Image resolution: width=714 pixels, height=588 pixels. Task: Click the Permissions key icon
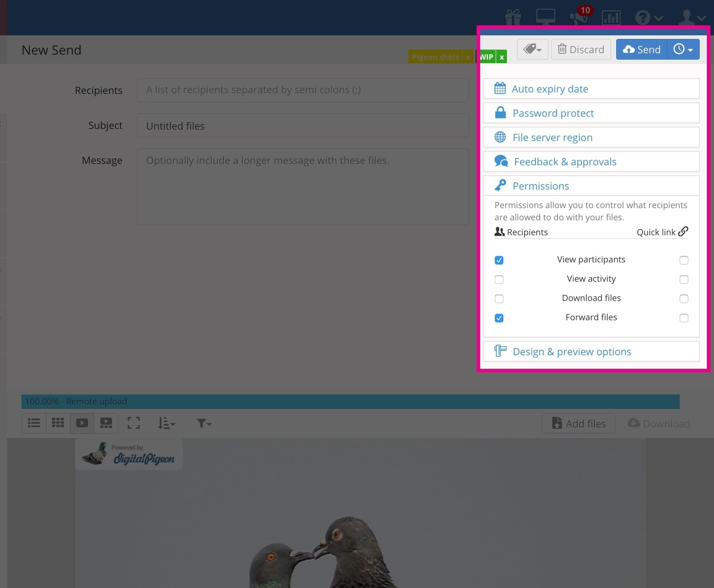coord(500,185)
